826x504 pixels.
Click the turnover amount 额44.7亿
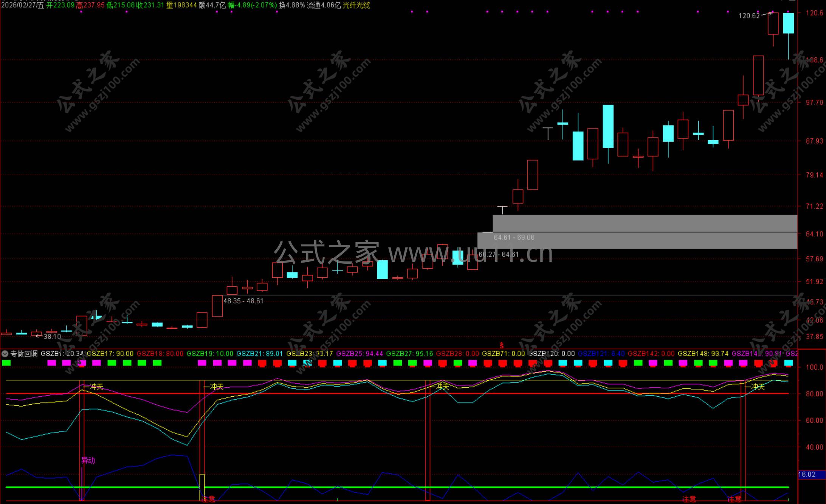(212, 5)
